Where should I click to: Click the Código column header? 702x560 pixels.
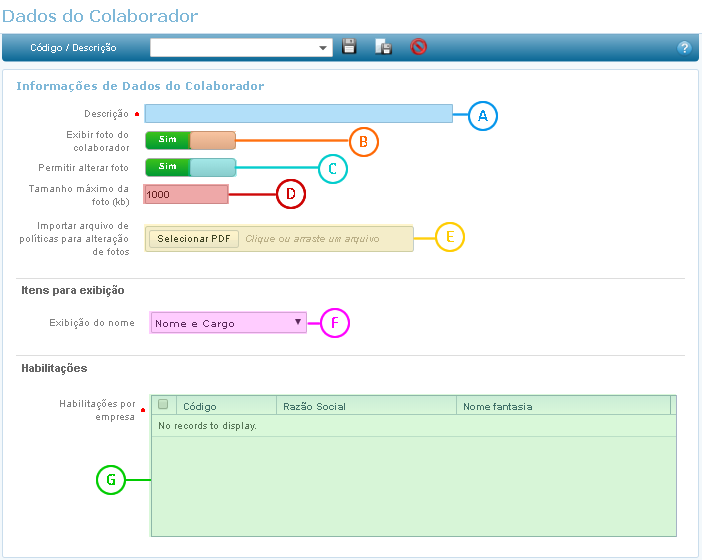pos(226,406)
